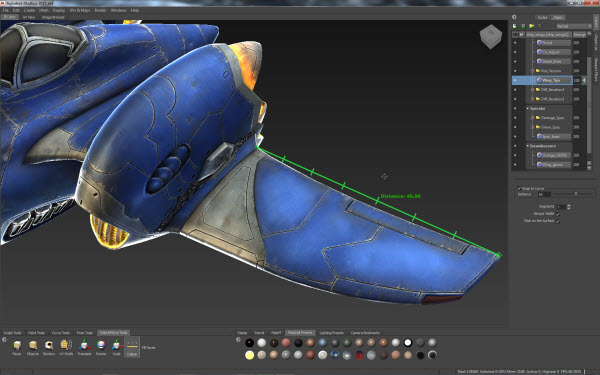Open the File menu
This screenshot has height=375, width=600.
click(5, 10)
